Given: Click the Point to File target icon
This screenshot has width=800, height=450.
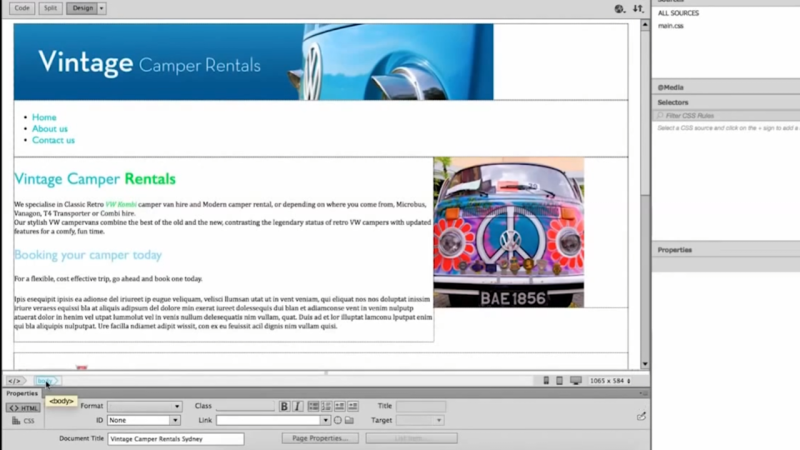Looking at the screenshot, I should [x=338, y=420].
